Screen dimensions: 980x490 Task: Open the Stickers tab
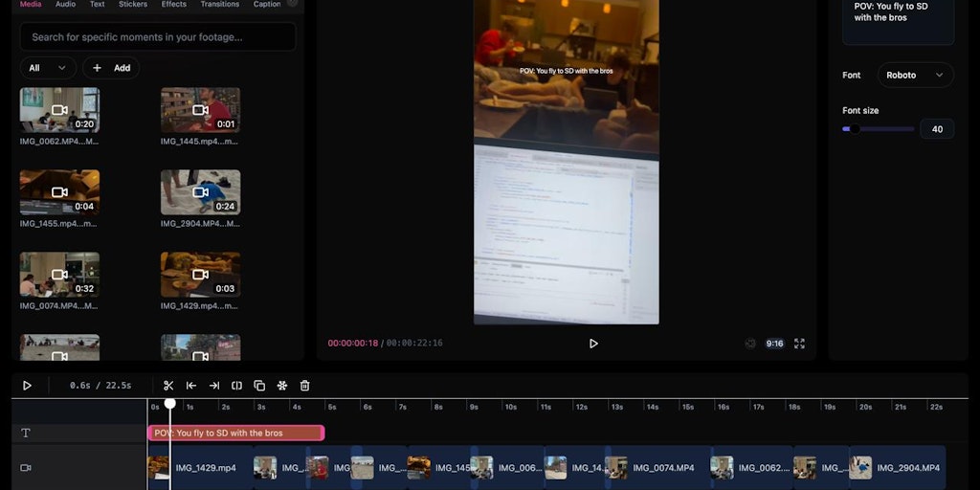(133, 4)
